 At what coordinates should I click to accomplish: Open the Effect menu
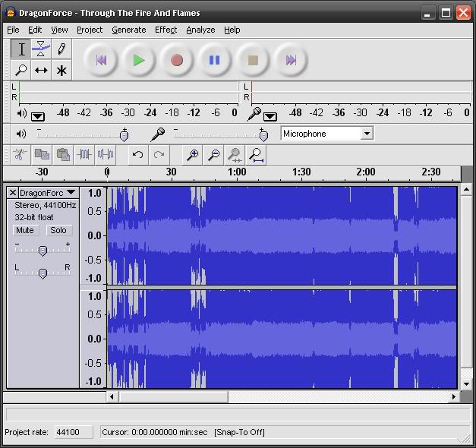point(165,30)
